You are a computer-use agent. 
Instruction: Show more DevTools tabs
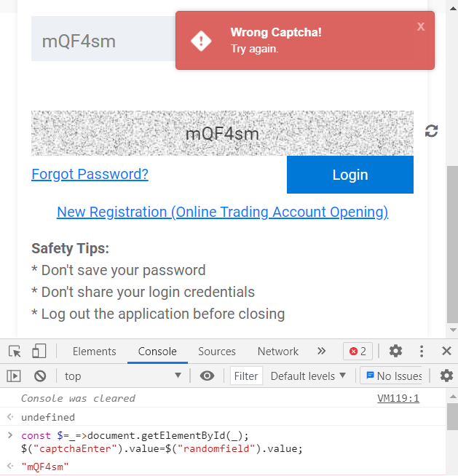pos(321,352)
